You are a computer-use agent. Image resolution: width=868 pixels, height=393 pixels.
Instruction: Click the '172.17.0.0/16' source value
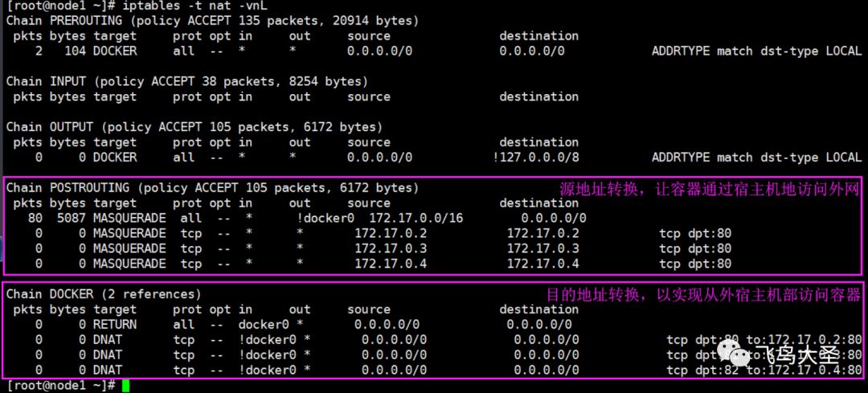416,218
